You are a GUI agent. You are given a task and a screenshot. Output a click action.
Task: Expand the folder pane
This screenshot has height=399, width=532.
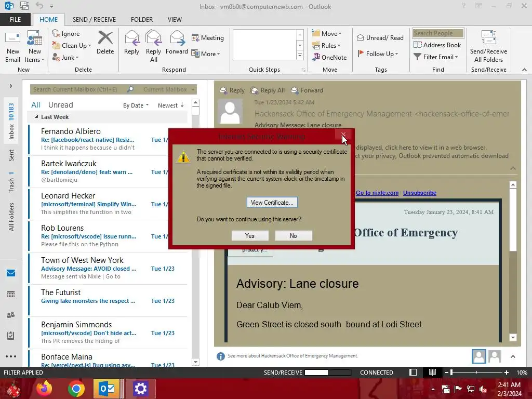coord(11,86)
